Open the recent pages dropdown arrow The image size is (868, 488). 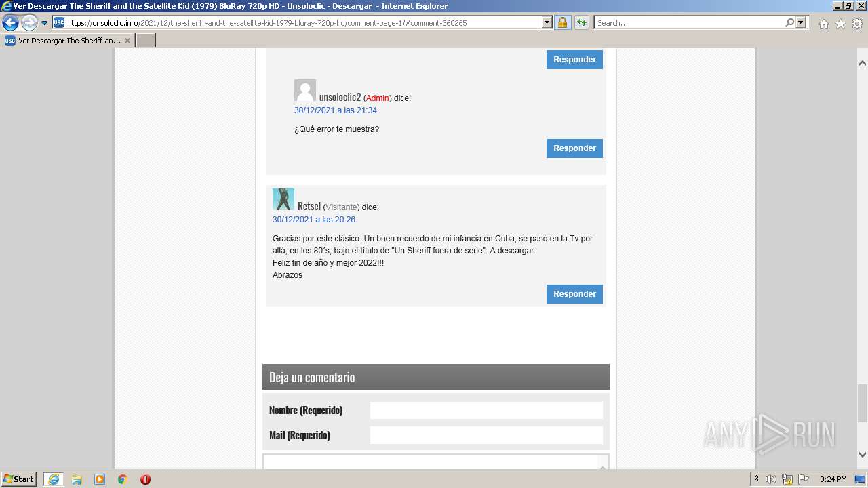pyautogui.click(x=45, y=23)
